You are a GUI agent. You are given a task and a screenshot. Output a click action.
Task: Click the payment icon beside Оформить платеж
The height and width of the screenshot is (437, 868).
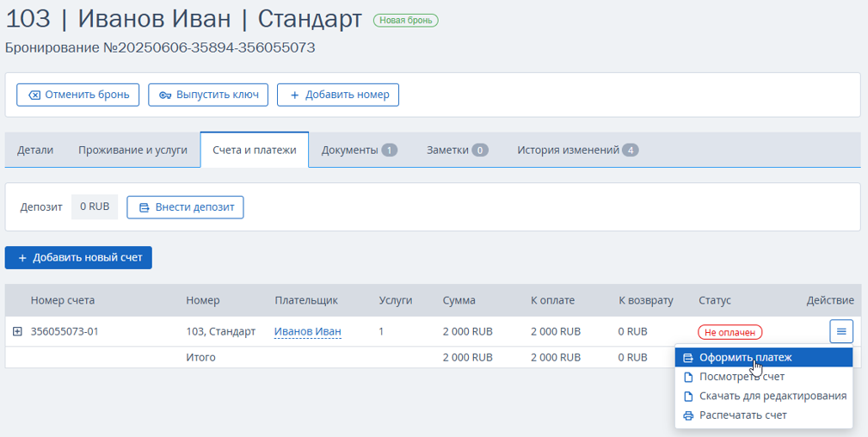coord(688,358)
